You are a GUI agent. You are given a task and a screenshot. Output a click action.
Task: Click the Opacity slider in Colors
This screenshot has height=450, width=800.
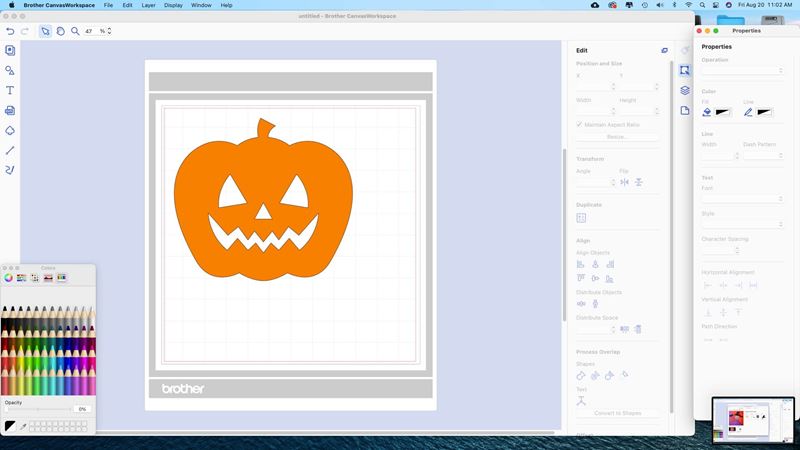coord(38,409)
